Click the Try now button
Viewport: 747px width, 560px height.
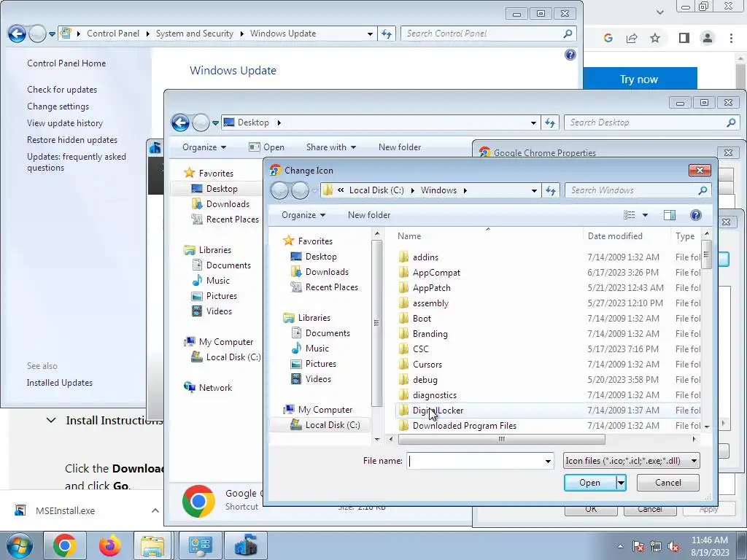638,79
